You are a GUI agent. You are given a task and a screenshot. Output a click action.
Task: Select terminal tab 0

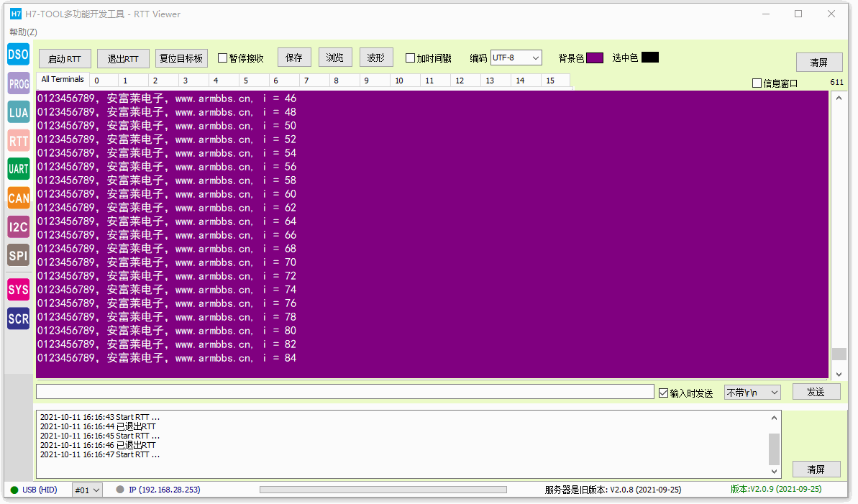(104, 81)
